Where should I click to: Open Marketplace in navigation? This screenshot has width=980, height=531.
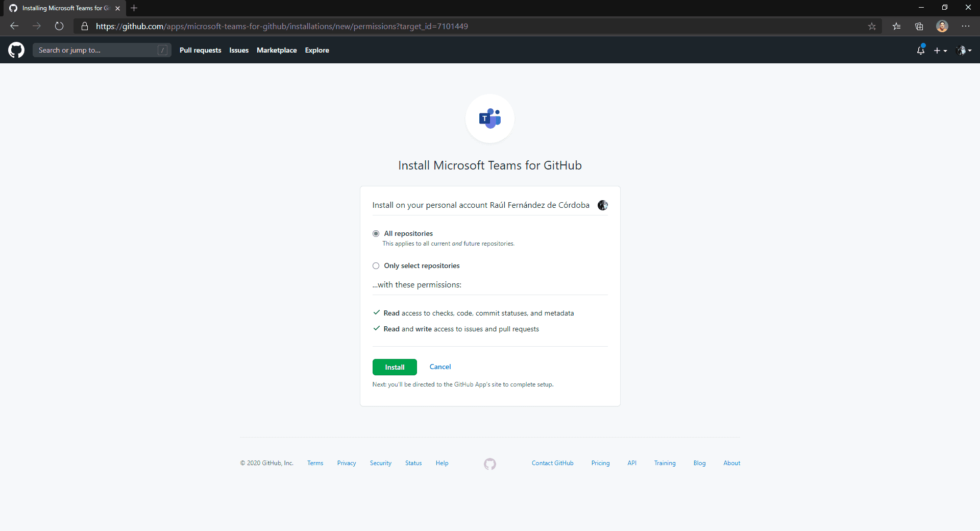277,50
